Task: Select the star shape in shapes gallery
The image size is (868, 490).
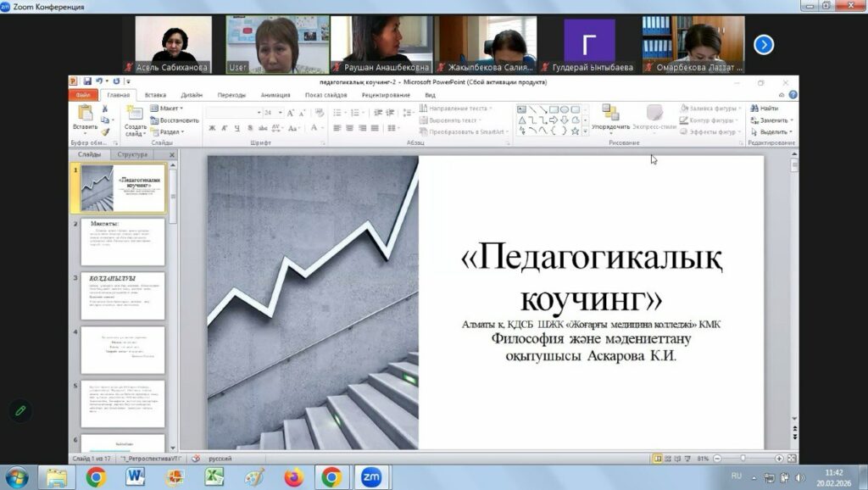Action: point(575,131)
